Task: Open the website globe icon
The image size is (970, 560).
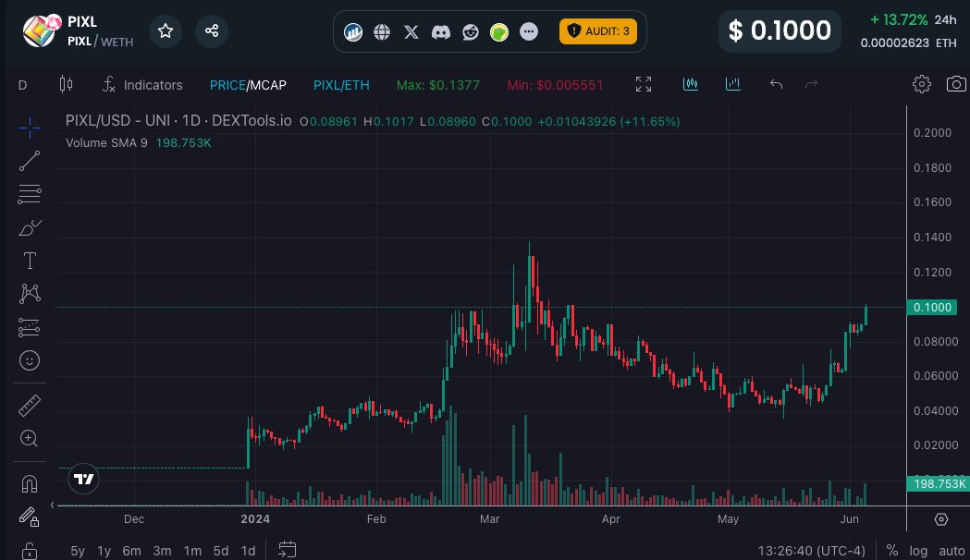Action: 382,31
